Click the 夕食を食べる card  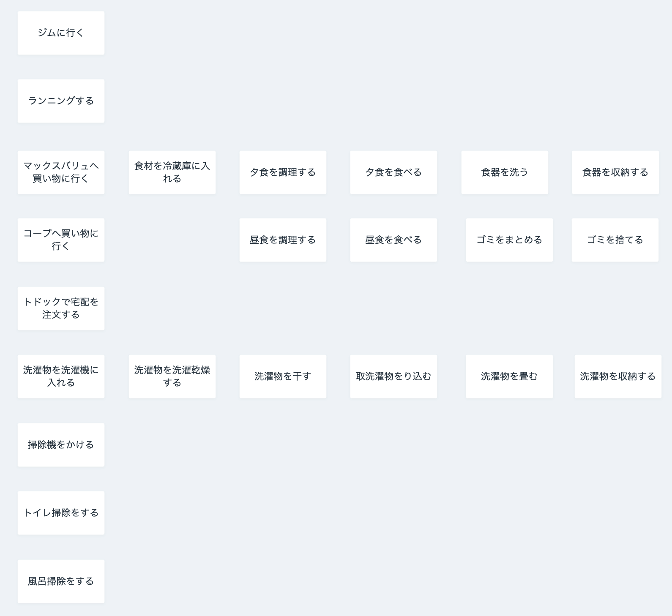pos(393,172)
